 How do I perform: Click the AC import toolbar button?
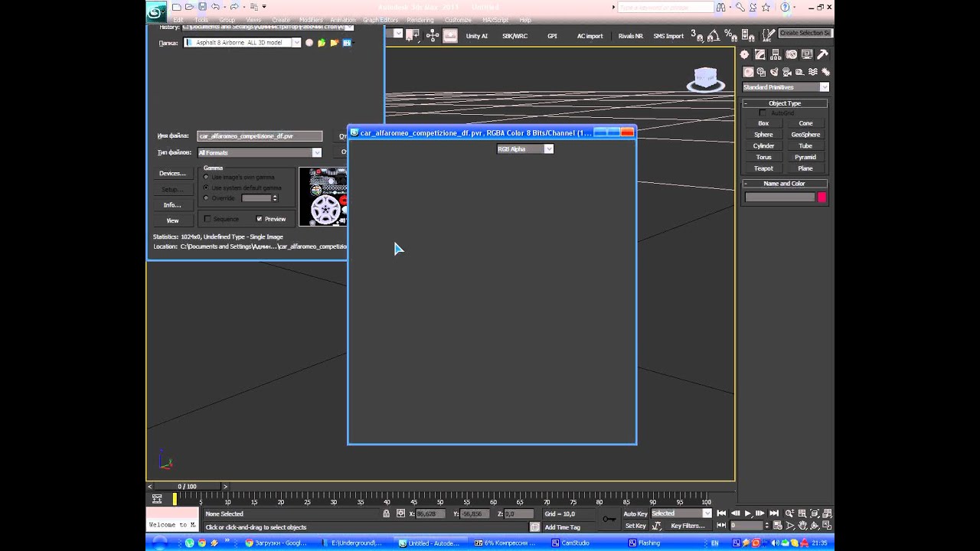pyautogui.click(x=590, y=36)
